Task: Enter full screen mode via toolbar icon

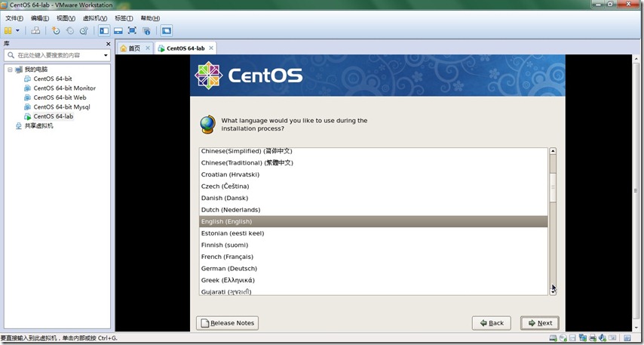Action: pos(132,30)
